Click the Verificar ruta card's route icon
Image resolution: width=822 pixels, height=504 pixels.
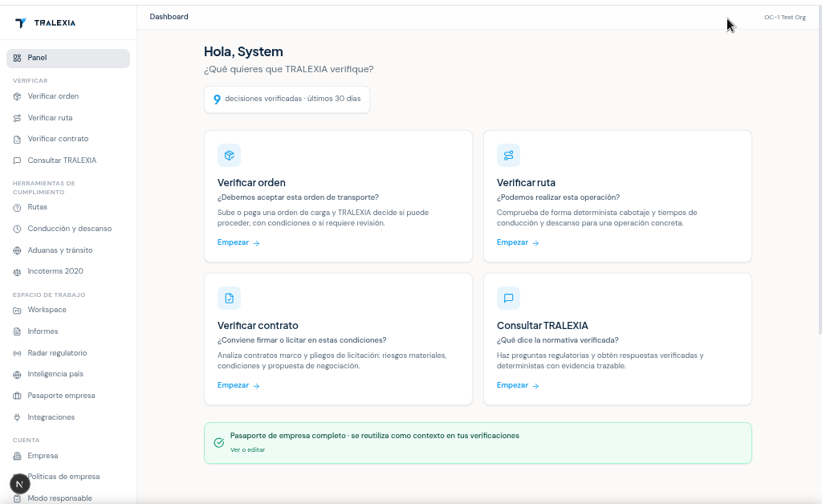click(x=508, y=155)
